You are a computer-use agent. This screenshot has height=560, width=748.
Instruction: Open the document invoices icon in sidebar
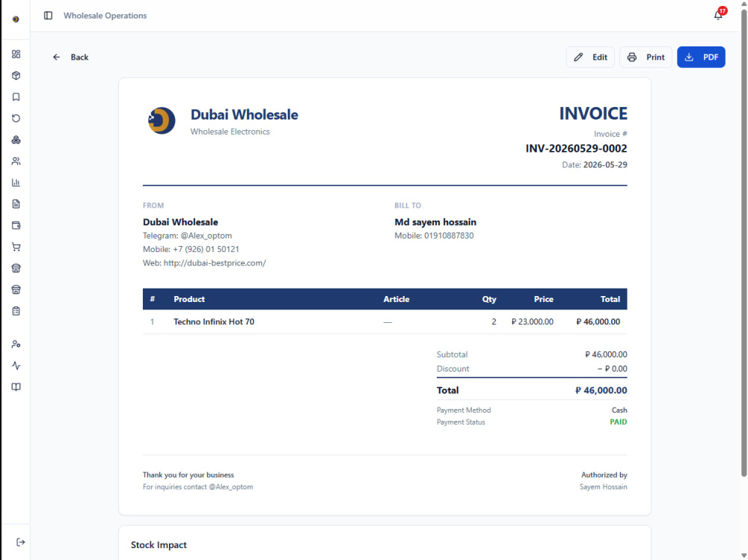coord(16,204)
